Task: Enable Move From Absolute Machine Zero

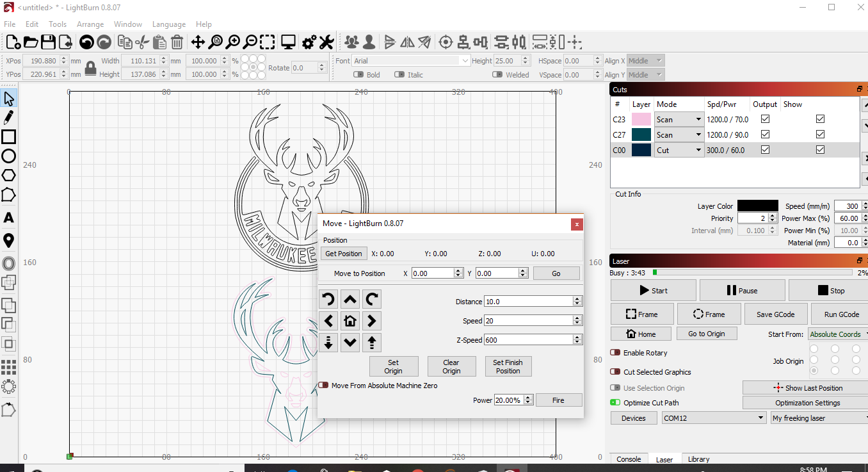Action: click(x=324, y=386)
